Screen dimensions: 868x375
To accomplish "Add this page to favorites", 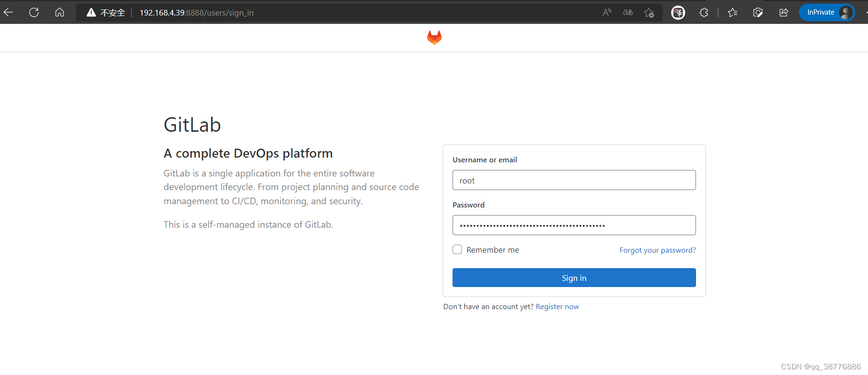I will pyautogui.click(x=649, y=13).
